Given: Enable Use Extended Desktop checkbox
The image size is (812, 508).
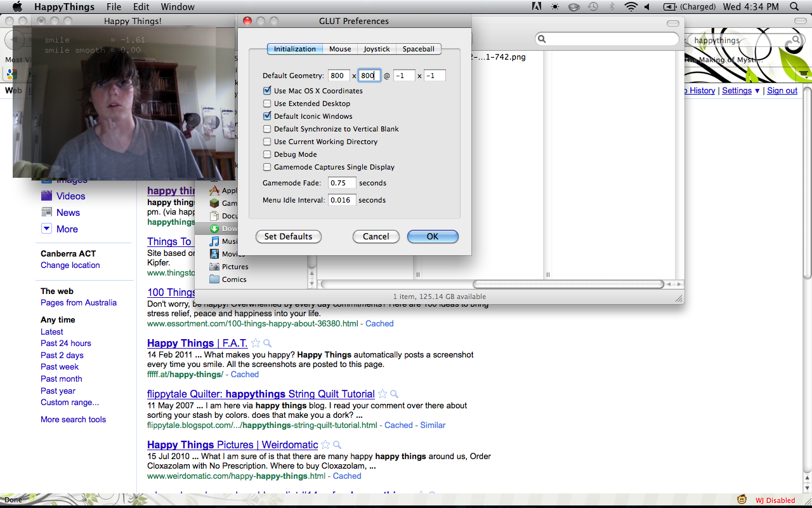Looking at the screenshot, I should point(267,104).
